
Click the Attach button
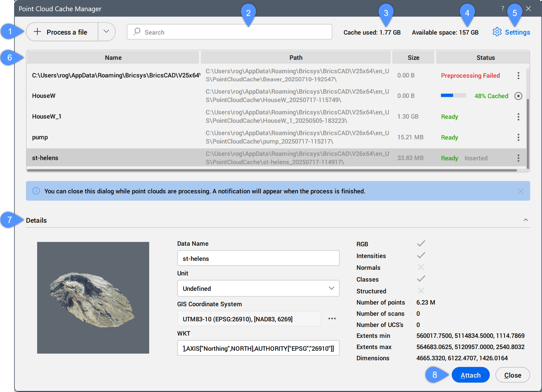point(470,375)
